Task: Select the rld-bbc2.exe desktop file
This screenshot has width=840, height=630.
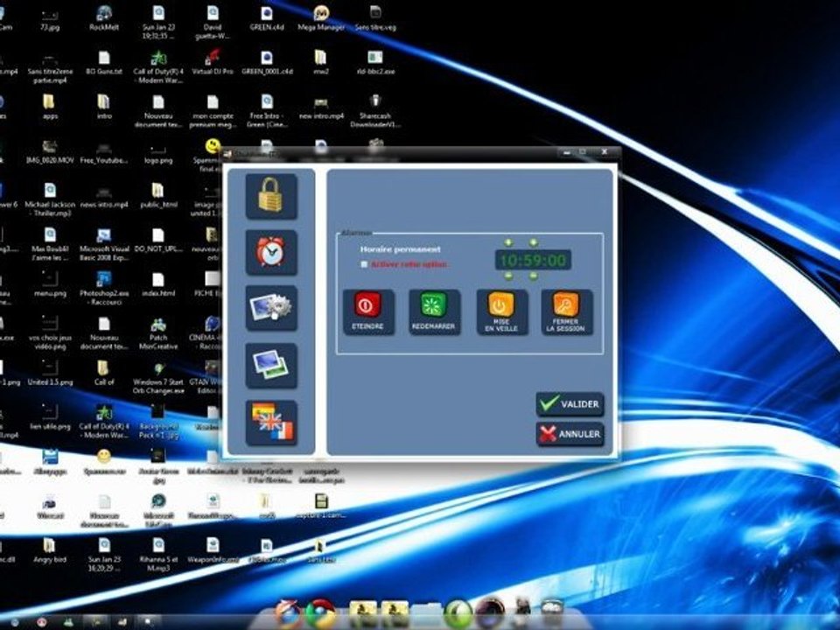Action: (x=375, y=63)
